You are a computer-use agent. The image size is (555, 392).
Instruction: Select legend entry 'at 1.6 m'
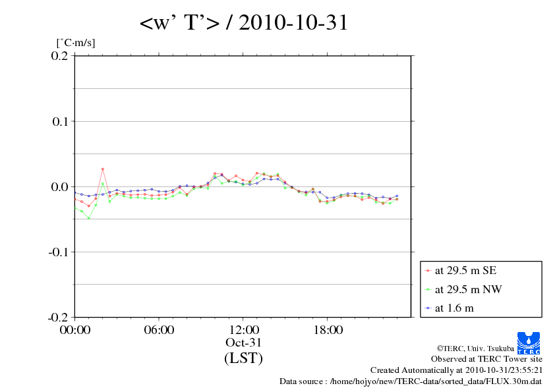click(x=454, y=308)
